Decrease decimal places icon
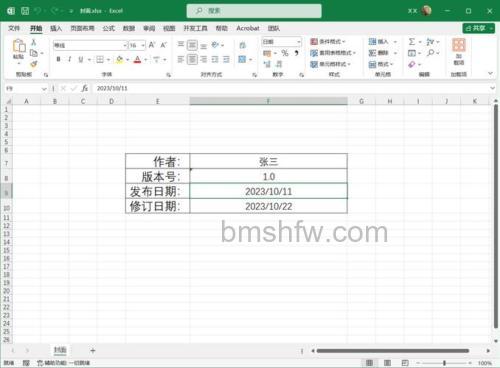The height and width of the screenshot is (368, 500). (279, 64)
